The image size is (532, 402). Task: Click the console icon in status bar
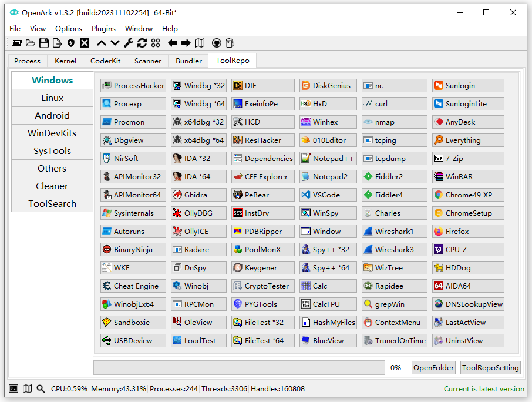[14, 388]
